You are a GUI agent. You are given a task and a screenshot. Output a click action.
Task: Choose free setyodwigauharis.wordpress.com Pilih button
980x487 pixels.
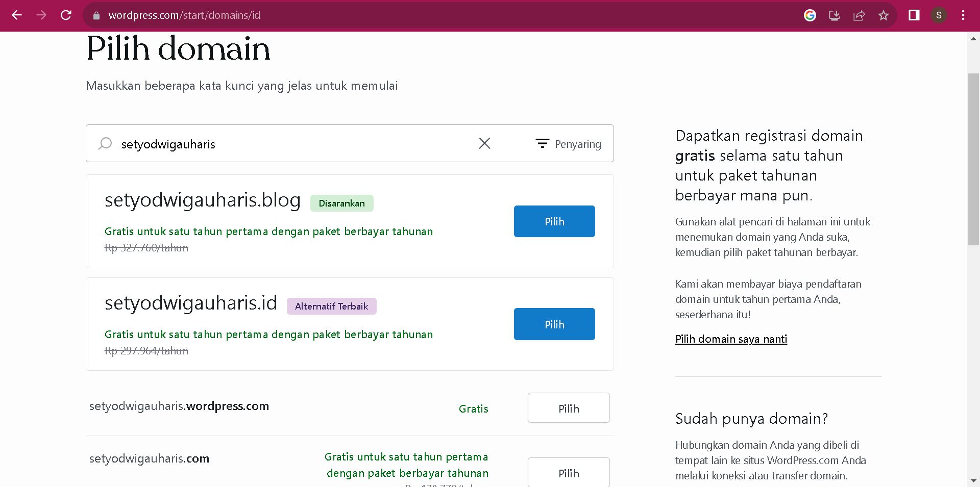point(569,408)
